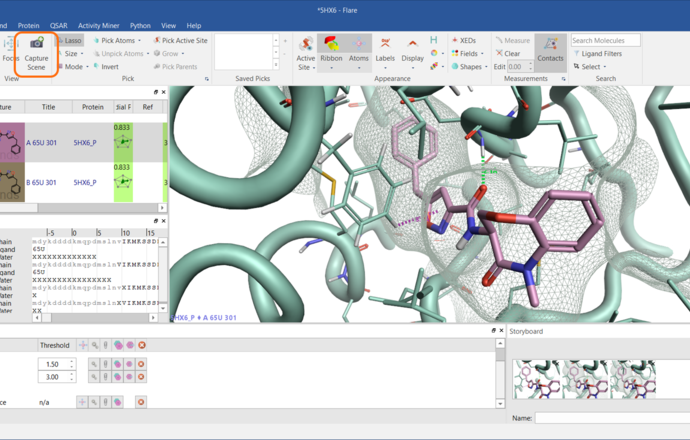Click the Title column header
Image resolution: width=690 pixels, height=440 pixels.
click(48, 107)
